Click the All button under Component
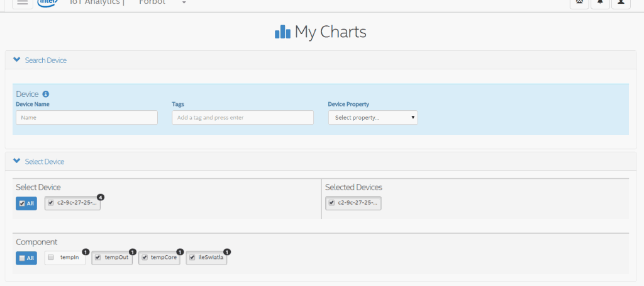Screen dimensions: 644x286 [x=26, y=258]
